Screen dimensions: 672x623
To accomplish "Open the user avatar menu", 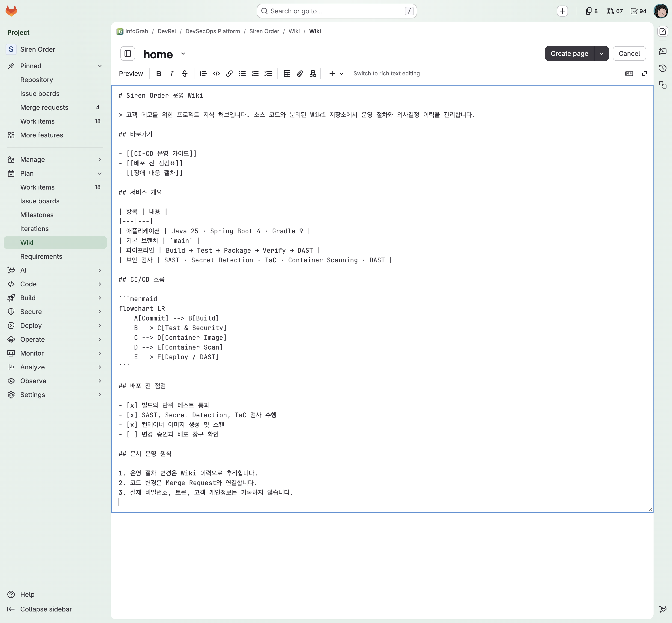I will click(660, 11).
